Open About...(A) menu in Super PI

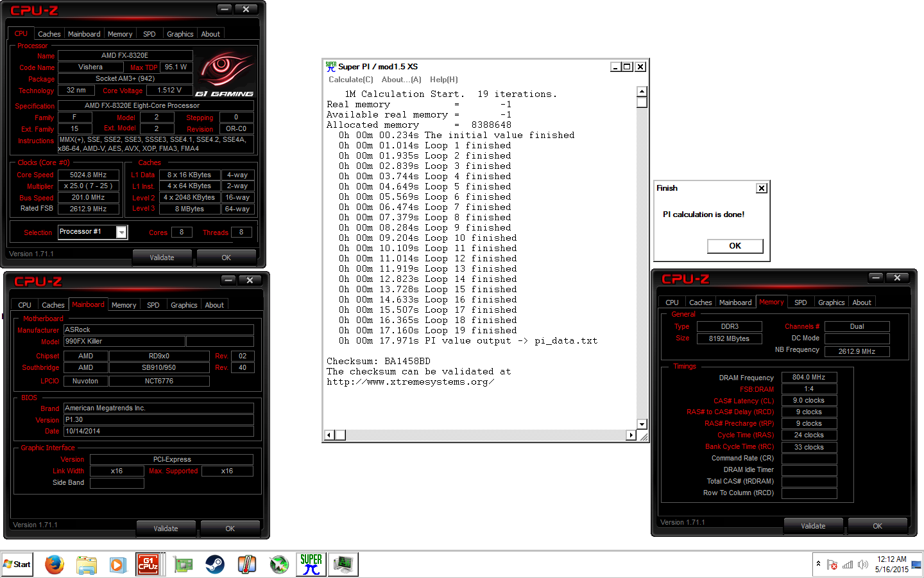tap(401, 80)
